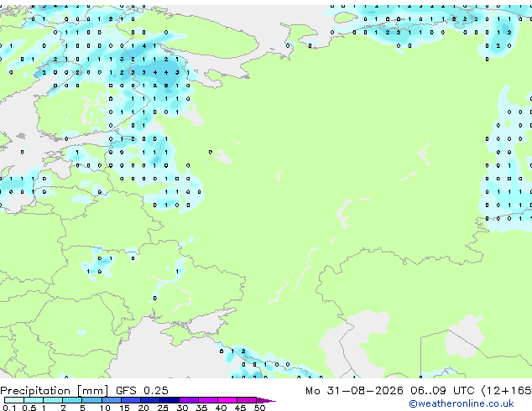The height and width of the screenshot is (411, 532).
Task: Click the "0.5" legend scale label
Action: (29, 408)
